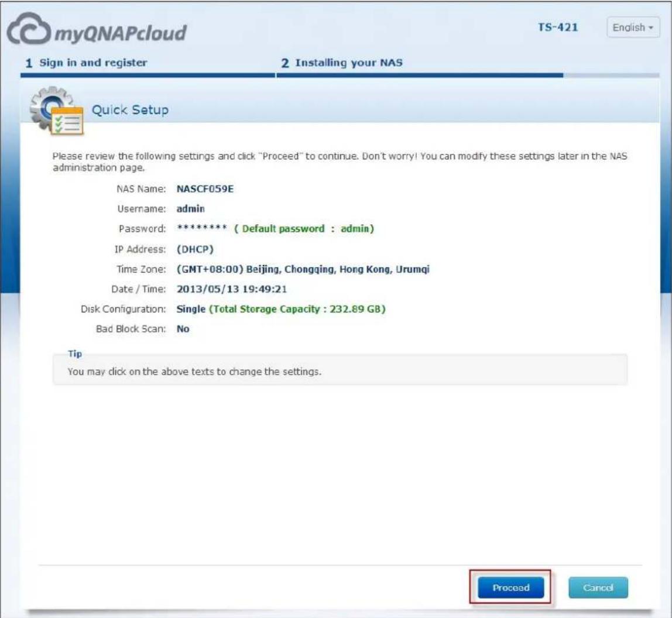Edit the date 2013/05/13 19:49:21
The image size is (672, 618).
pos(232,289)
